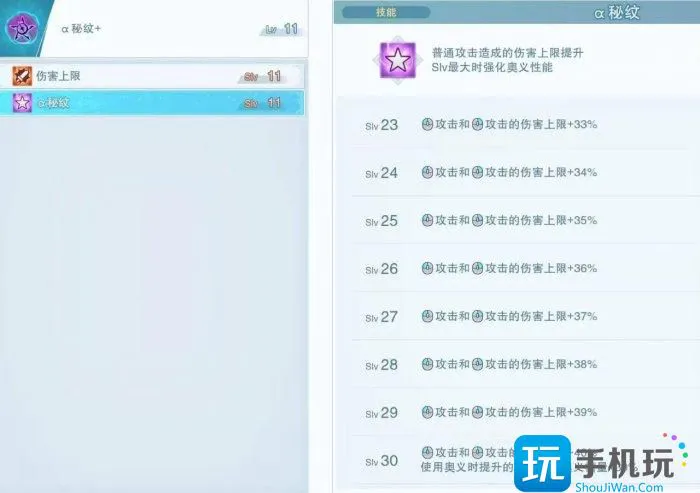Image resolution: width=700 pixels, height=493 pixels.
Task: Click the α秘纹+ sigil name
Action: [81, 29]
